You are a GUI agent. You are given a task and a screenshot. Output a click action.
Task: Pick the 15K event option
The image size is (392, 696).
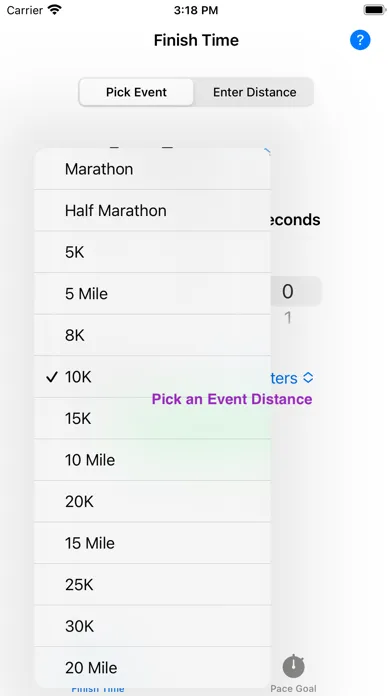click(152, 419)
